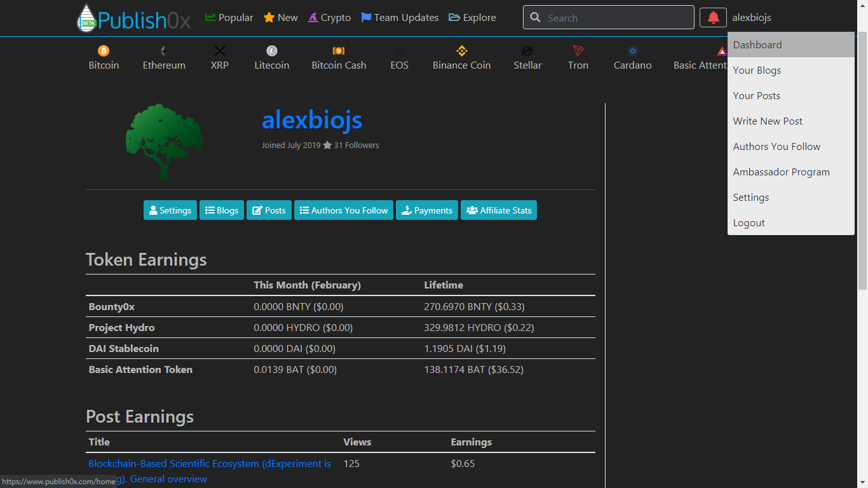Click the Bitcoin coin icon
The image size is (868, 488).
104,51
